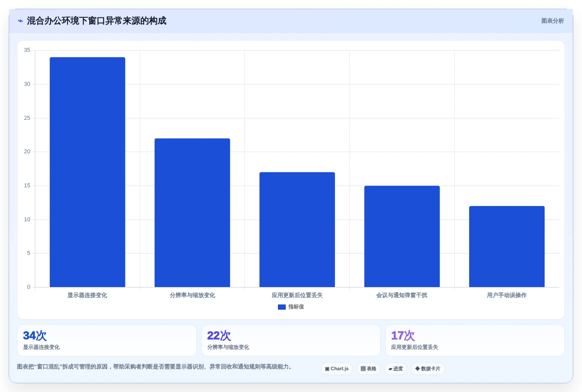Click the description text starting 图表把“窗口混乱”
The image size is (582, 392).
point(156,367)
